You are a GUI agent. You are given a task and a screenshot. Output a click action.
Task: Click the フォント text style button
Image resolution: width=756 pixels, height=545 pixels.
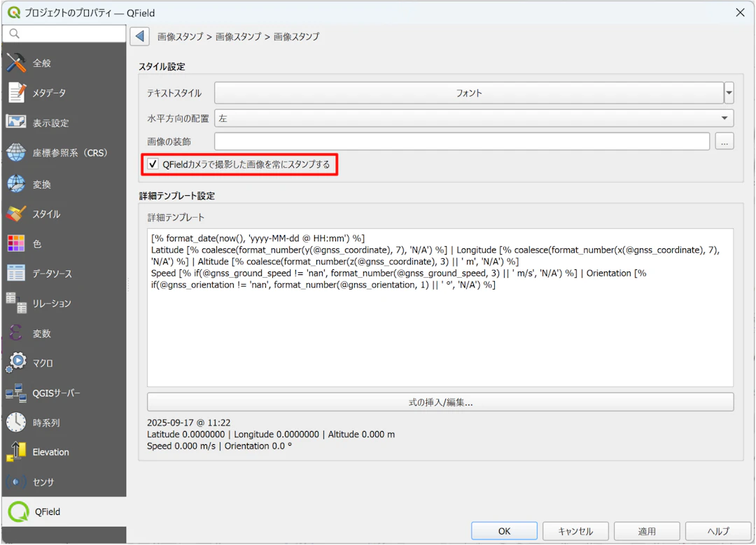tap(469, 92)
